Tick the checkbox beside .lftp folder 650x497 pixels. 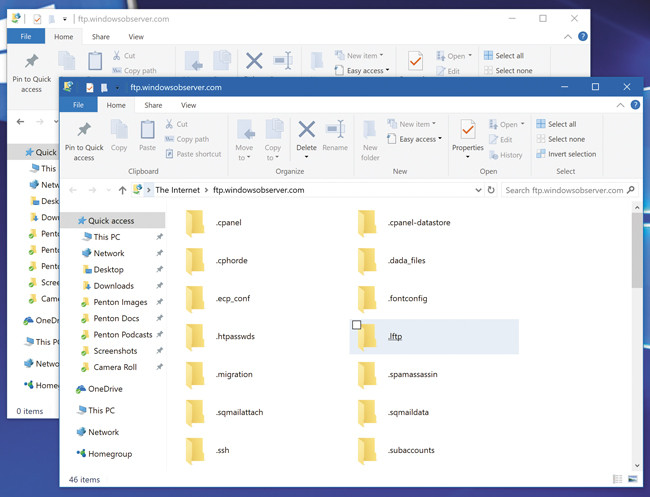point(358,325)
